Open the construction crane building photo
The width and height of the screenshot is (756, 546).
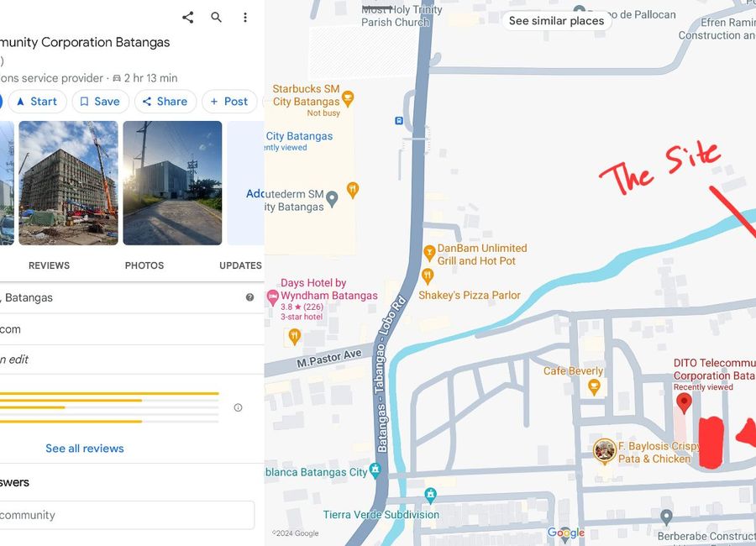pyautogui.click(x=69, y=183)
